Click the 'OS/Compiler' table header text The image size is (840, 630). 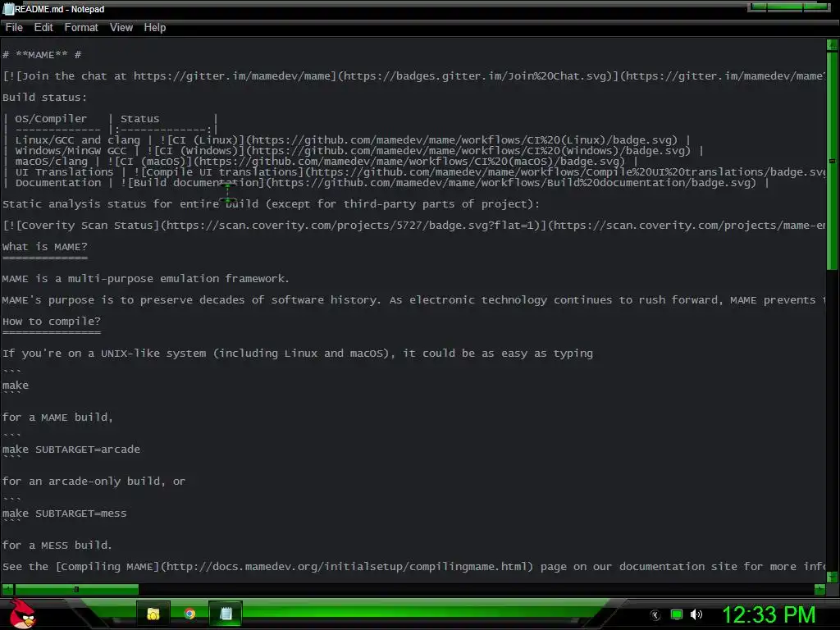click(x=51, y=119)
